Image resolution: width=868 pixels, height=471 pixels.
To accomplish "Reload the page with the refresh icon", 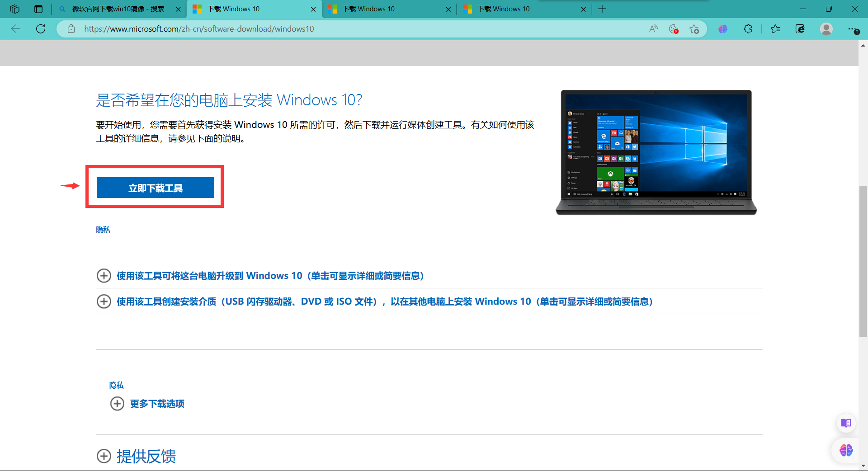I will pyautogui.click(x=41, y=29).
